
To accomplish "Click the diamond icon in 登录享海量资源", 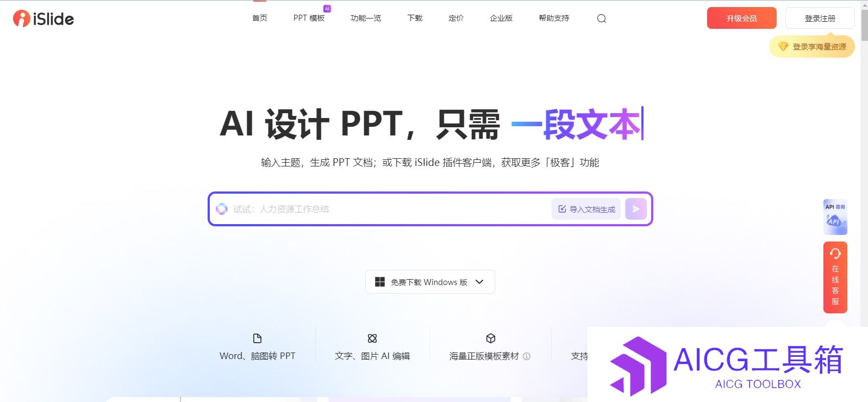I will 783,47.
